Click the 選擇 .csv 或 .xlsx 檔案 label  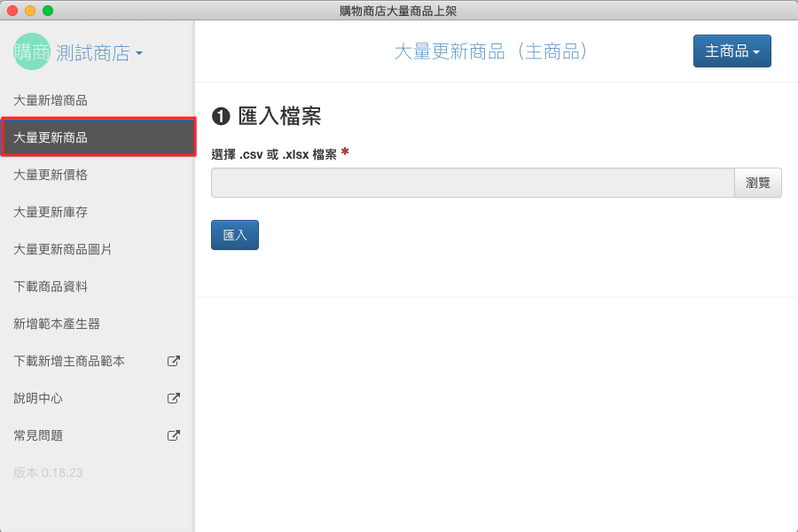tap(274, 154)
